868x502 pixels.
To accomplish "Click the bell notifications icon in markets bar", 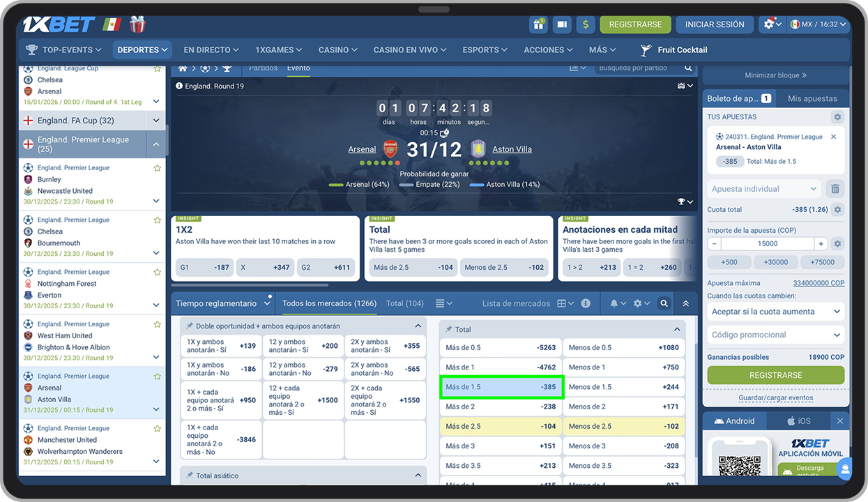I will [x=614, y=304].
